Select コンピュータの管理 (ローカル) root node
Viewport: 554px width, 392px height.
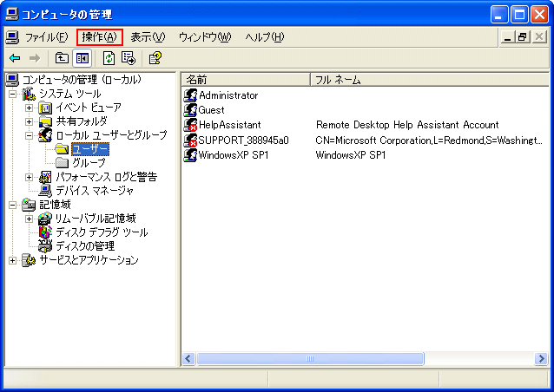pos(82,80)
